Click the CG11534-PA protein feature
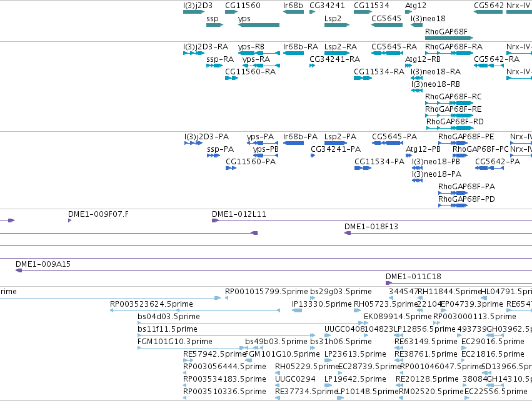Viewport: 532px width, 401px height. (363, 168)
